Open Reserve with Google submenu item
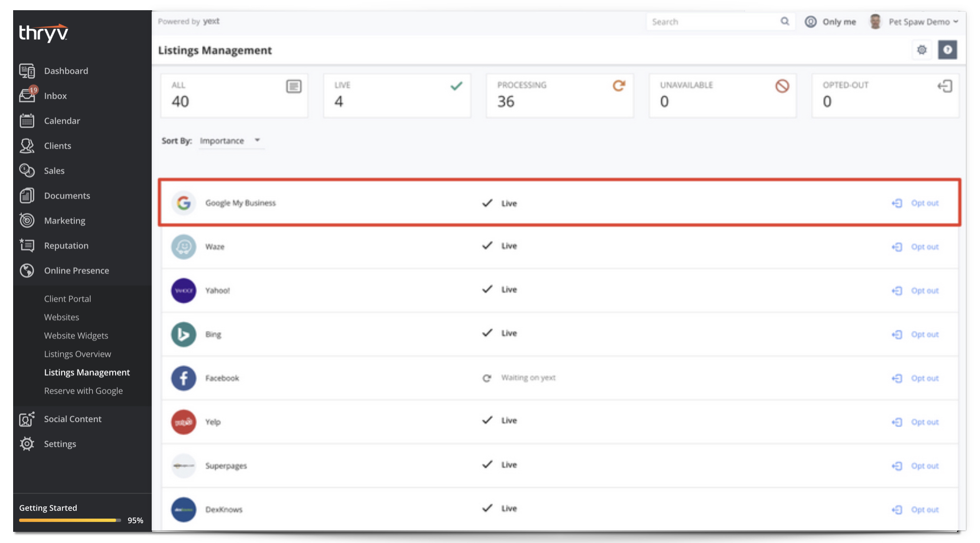The width and height of the screenshot is (980, 543). 84,391
